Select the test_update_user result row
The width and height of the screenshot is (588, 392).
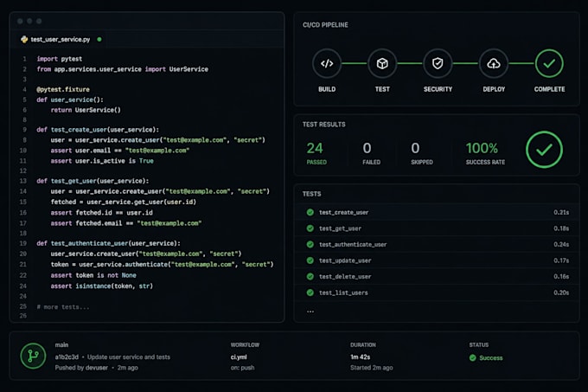(437, 260)
